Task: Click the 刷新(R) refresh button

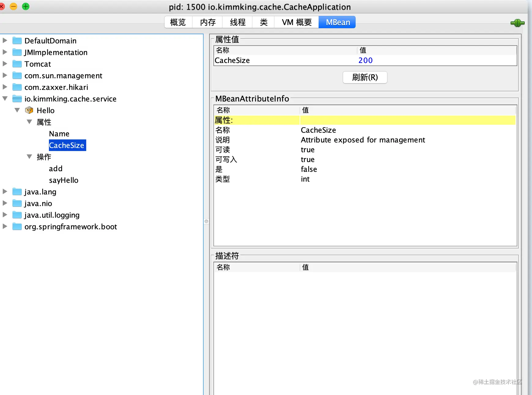Action: (365, 77)
